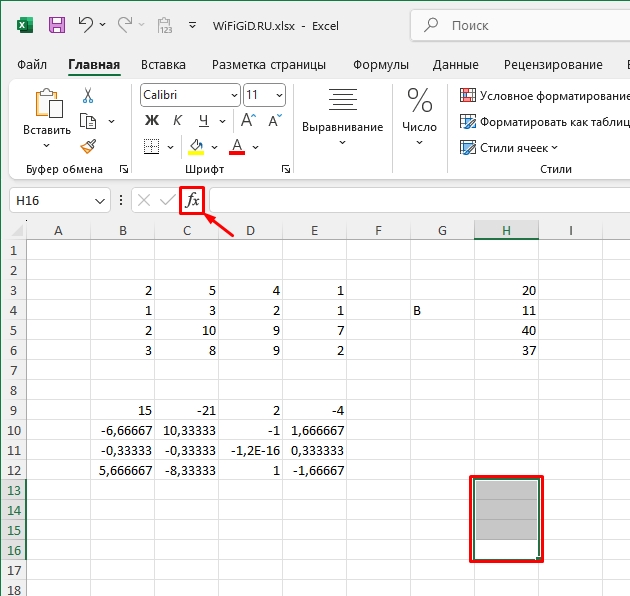This screenshot has height=596, width=630.
Task: Select column H header
Action: tap(506, 231)
